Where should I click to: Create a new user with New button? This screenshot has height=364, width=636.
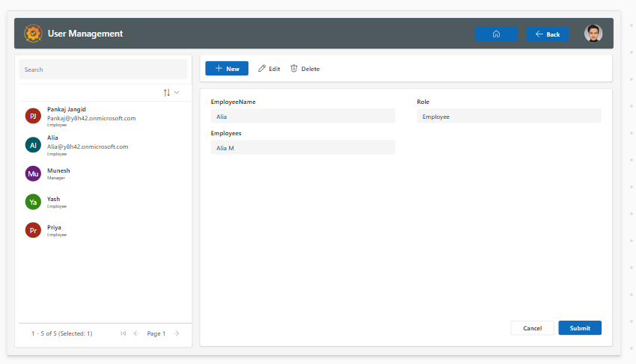pos(227,69)
